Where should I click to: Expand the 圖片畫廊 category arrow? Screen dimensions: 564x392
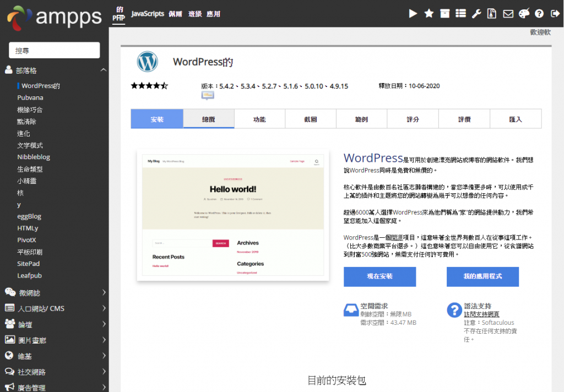(104, 340)
